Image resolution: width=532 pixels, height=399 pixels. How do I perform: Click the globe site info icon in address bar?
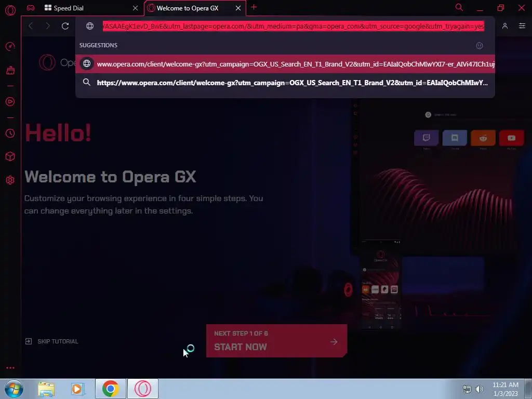pyautogui.click(x=90, y=26)
